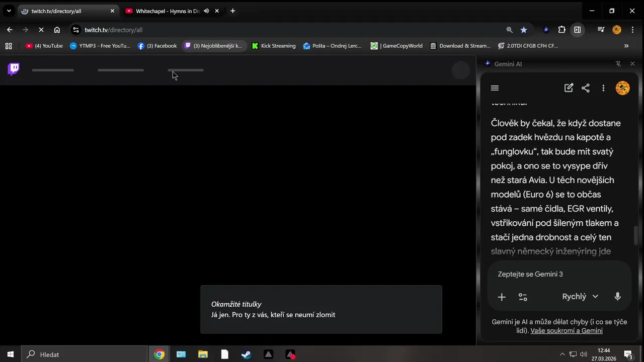Open the Gemini account avatar

(x=623, y=88)
